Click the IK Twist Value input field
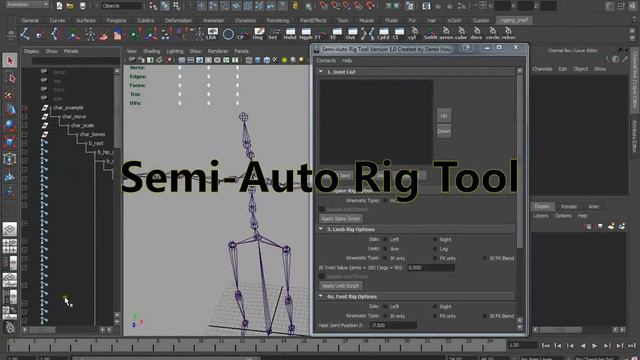640x360 pixels. click(431, 268)
